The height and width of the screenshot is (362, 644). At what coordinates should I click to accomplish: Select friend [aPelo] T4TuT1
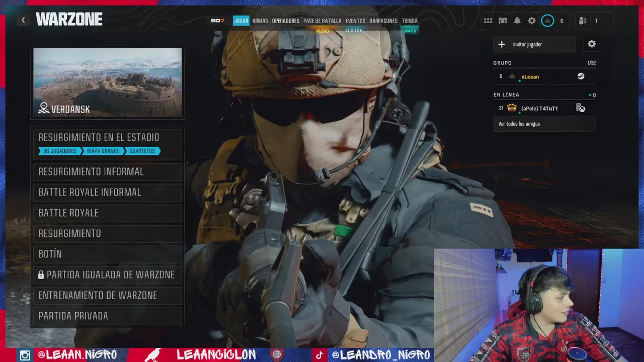tap(544, 108)
